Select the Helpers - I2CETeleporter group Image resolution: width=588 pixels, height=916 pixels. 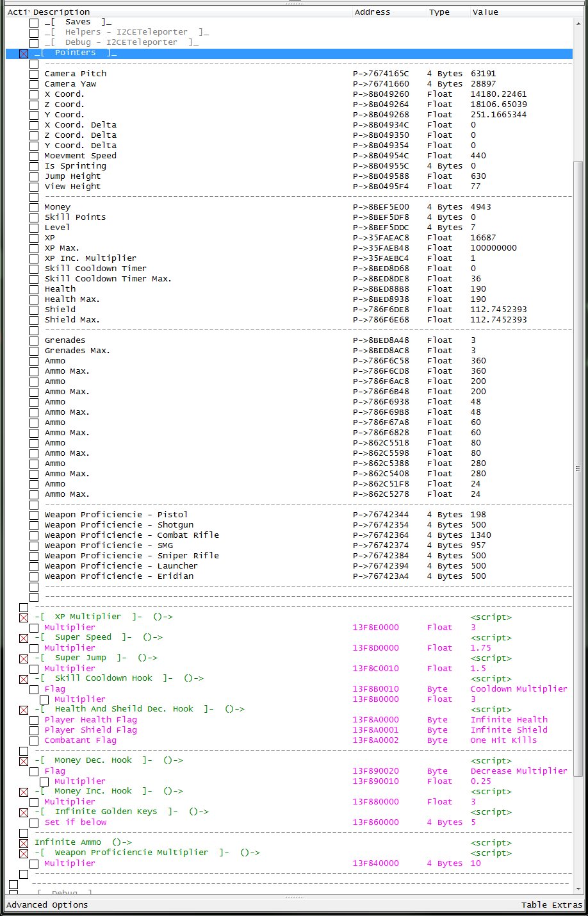126,32
